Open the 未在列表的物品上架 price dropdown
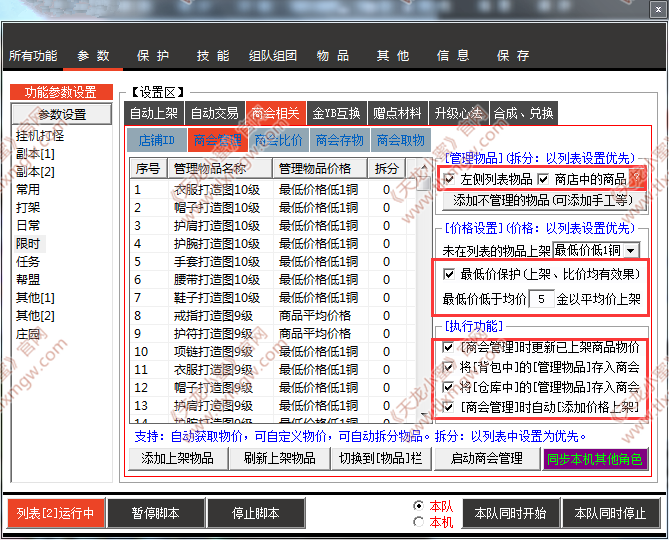The image size is (669, 540). (x=631, y=250)
